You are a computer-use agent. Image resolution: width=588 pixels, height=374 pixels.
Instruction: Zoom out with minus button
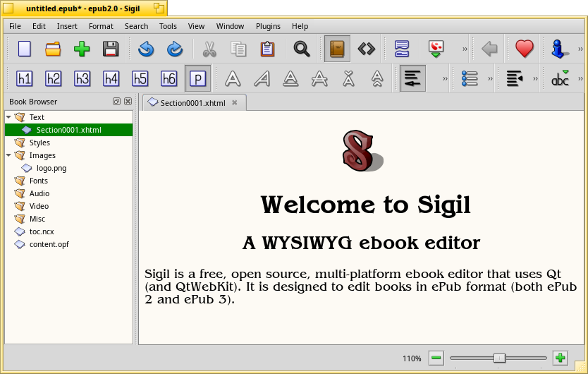click(436, 358)
